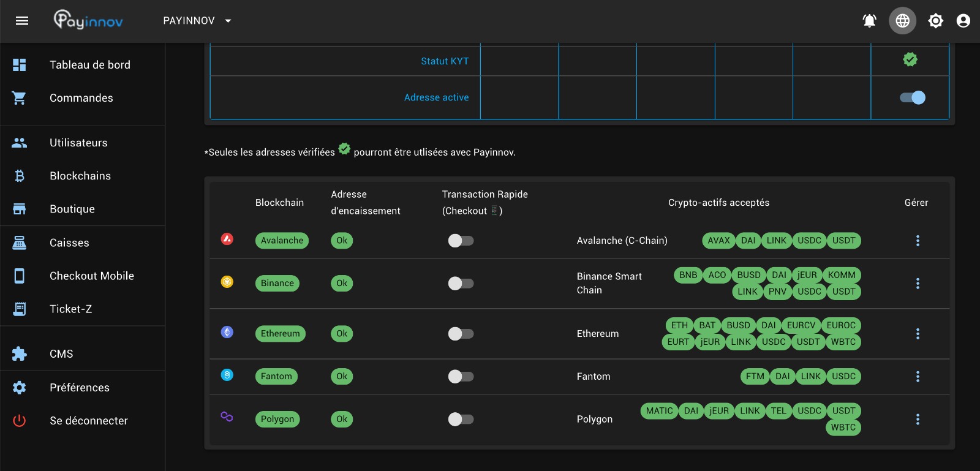980x471 pixels.
Task: Open the language globe selector
Action: point(903,21)
